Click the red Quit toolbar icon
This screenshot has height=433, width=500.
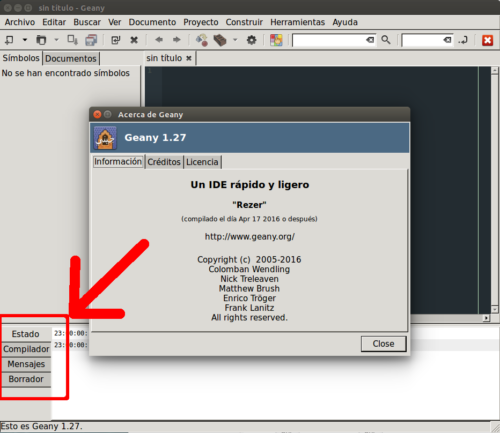click(487, 40)
